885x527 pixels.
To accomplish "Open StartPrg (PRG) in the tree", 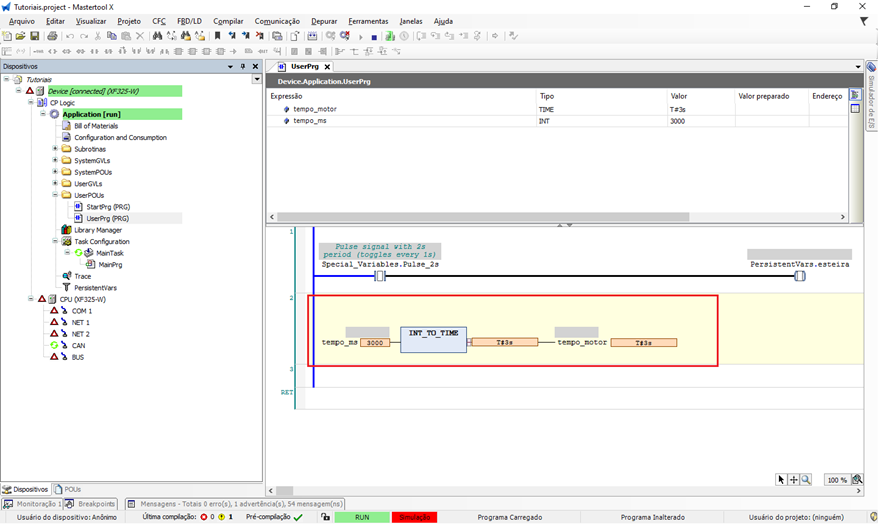I will 108,207.
